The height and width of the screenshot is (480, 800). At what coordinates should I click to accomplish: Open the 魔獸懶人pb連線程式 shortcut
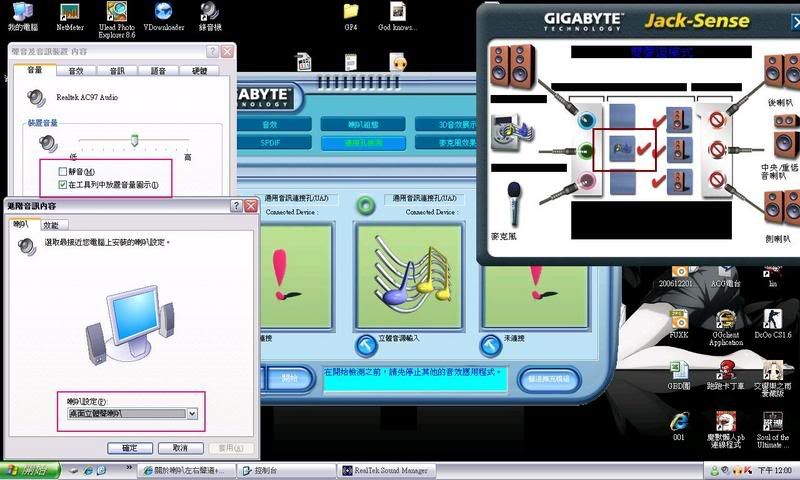point(726,430)
